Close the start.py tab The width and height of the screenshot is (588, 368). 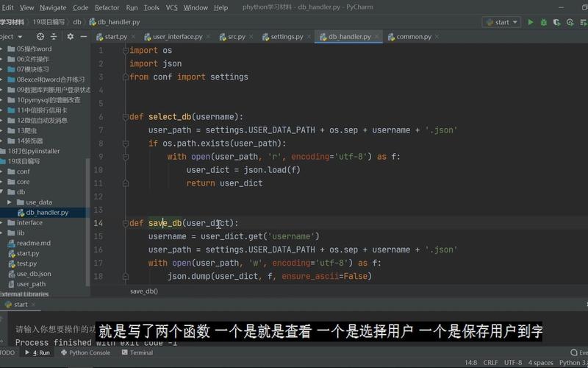tap(133, 37)
